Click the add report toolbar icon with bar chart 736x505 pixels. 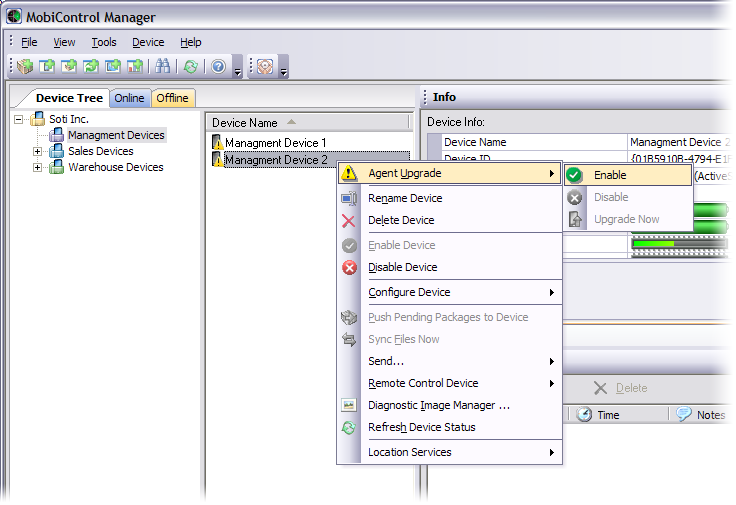click(x=135, y=66)
